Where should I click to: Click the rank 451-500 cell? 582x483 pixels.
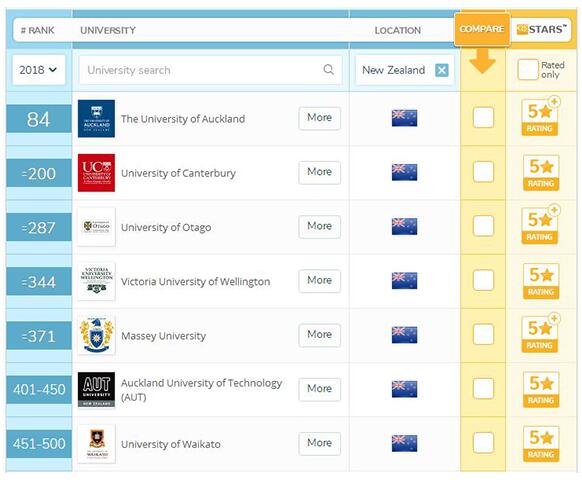39,444
